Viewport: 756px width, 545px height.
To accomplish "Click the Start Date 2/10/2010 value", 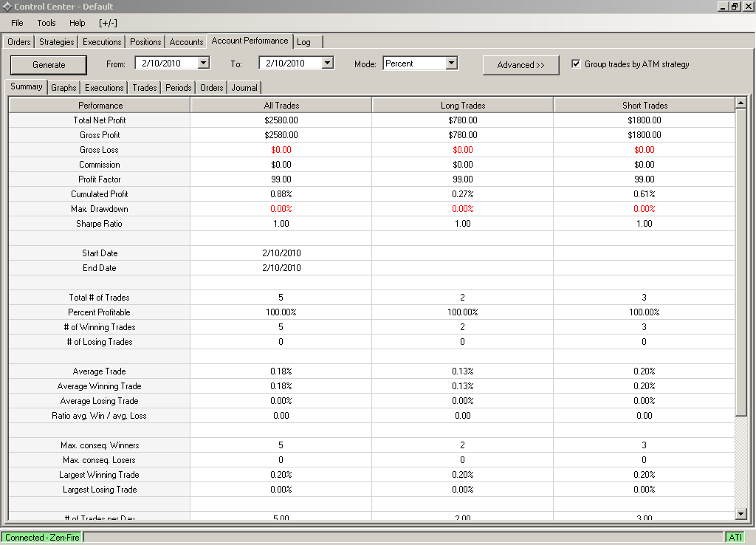I will [x=281, y=253].
